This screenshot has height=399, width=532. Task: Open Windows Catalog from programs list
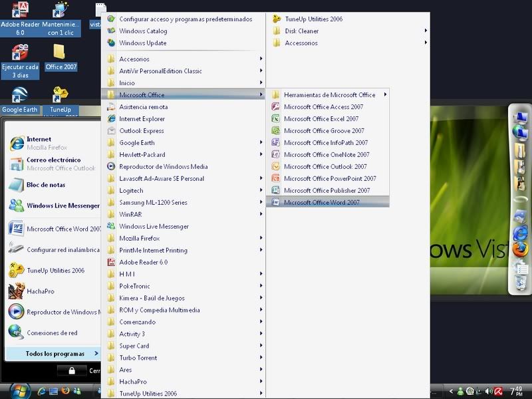click(x=184, y=31)
